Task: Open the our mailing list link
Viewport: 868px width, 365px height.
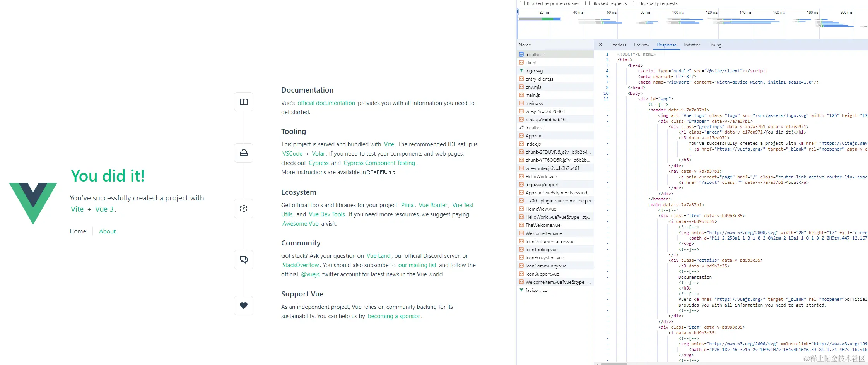Action: click(417, 265)
